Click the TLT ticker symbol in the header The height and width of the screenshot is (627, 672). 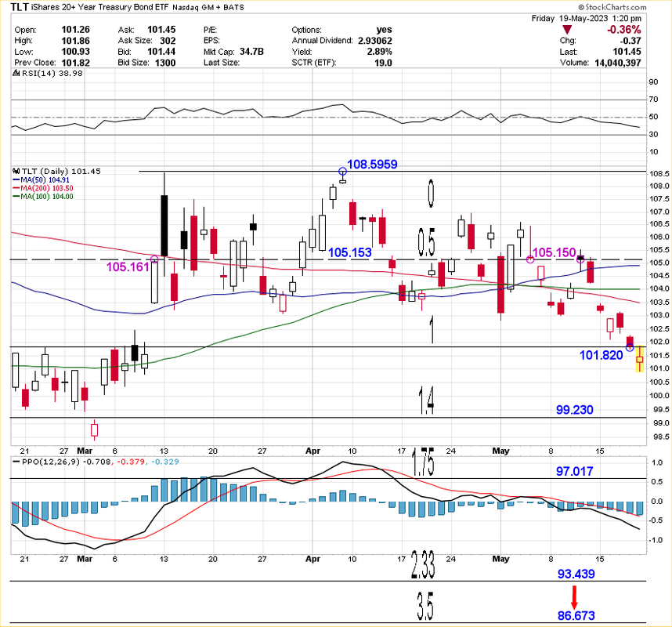pos(20,7)
